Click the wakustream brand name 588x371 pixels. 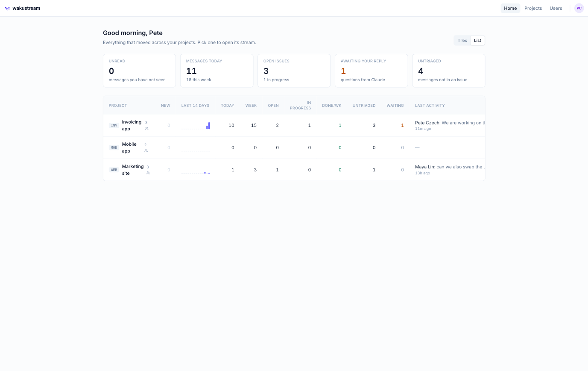pyautogui.click(x=26, y=8)
